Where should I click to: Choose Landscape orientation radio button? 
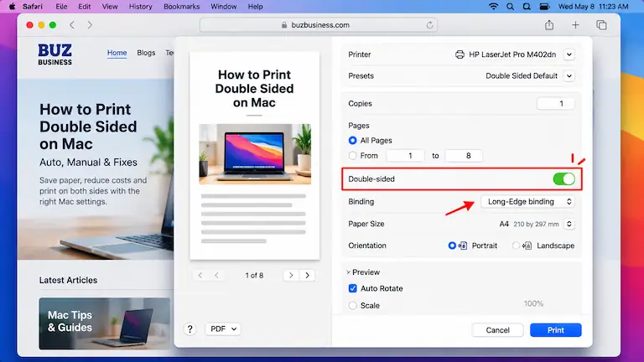pyautogui.click(x=516, y=246)
